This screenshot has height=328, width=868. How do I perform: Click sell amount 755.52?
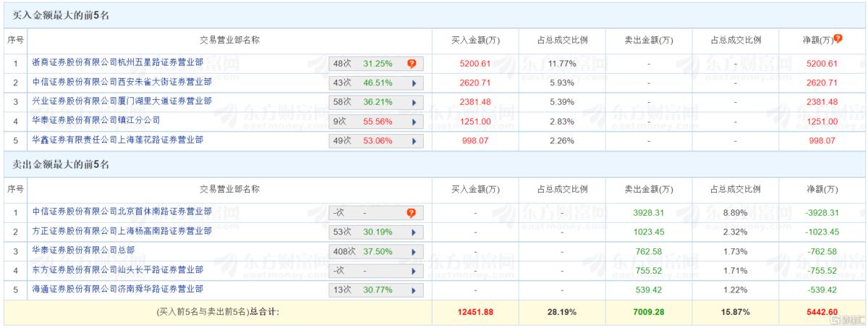click(x=649, y=271)
